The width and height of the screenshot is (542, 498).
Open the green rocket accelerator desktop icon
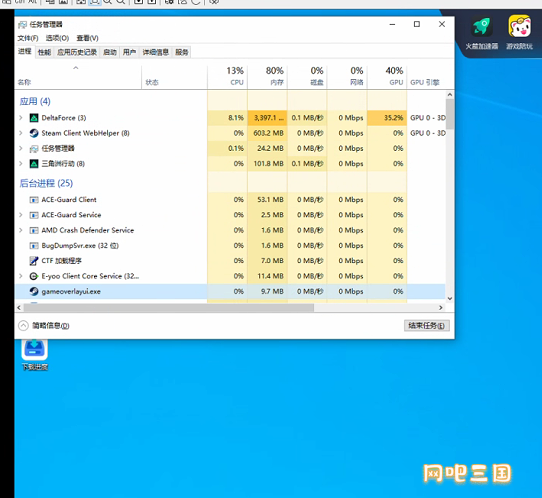pyautogui.click(x=482, y=27)
